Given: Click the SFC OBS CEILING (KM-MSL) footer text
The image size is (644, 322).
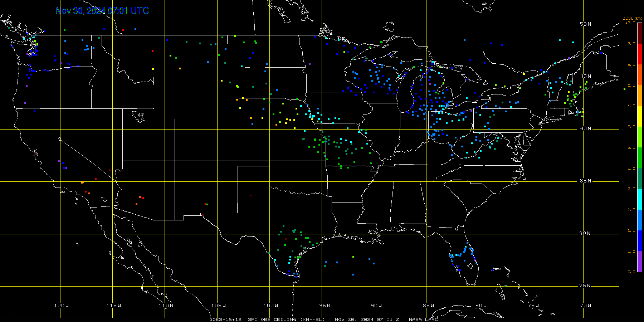Looking at the screenshot, I should 287,319.
